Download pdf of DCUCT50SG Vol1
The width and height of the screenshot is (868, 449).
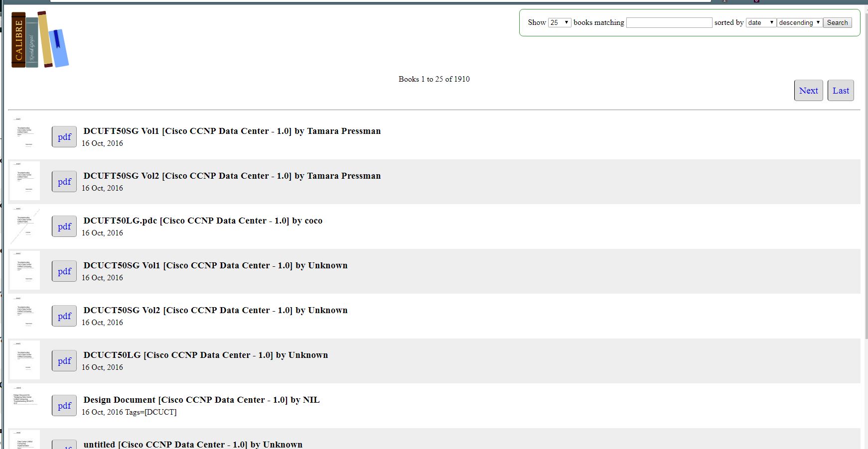tap(64, 271)
